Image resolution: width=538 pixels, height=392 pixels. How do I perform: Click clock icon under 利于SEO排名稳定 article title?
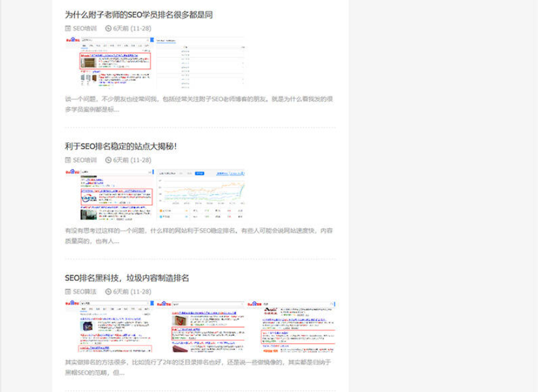[x=109, y=160]
